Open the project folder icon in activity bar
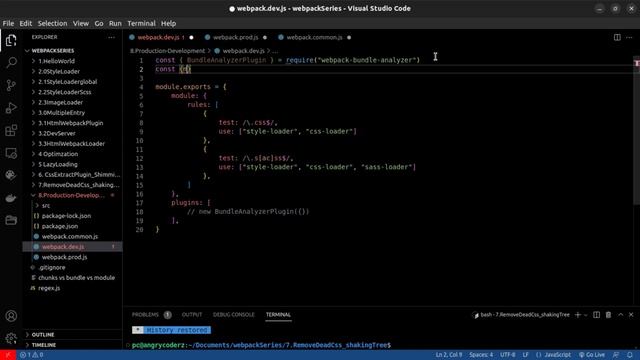Viewport: 640px width, 360px height. 11,220
